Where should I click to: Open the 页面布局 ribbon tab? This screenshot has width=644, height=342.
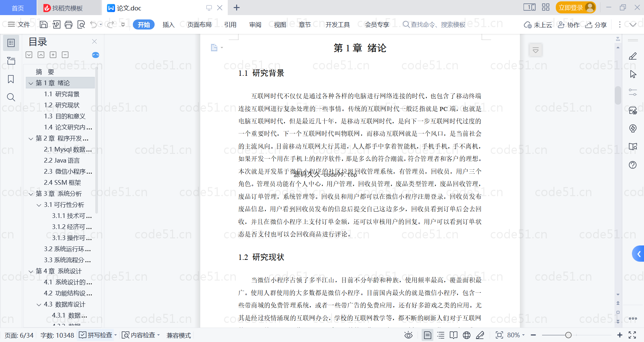pos(199,24)
